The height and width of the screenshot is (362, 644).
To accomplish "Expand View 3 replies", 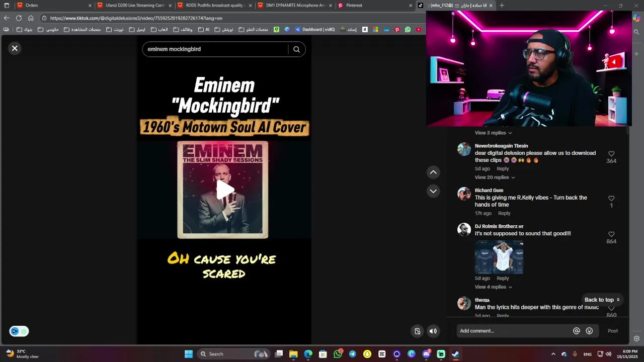I will click(x=493, y=133).
